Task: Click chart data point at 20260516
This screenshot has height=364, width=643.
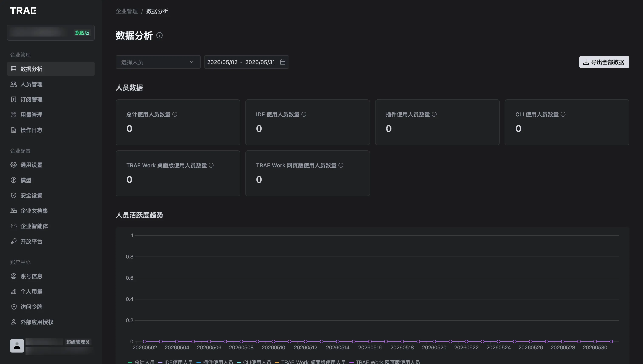Action: click(370, 341)
